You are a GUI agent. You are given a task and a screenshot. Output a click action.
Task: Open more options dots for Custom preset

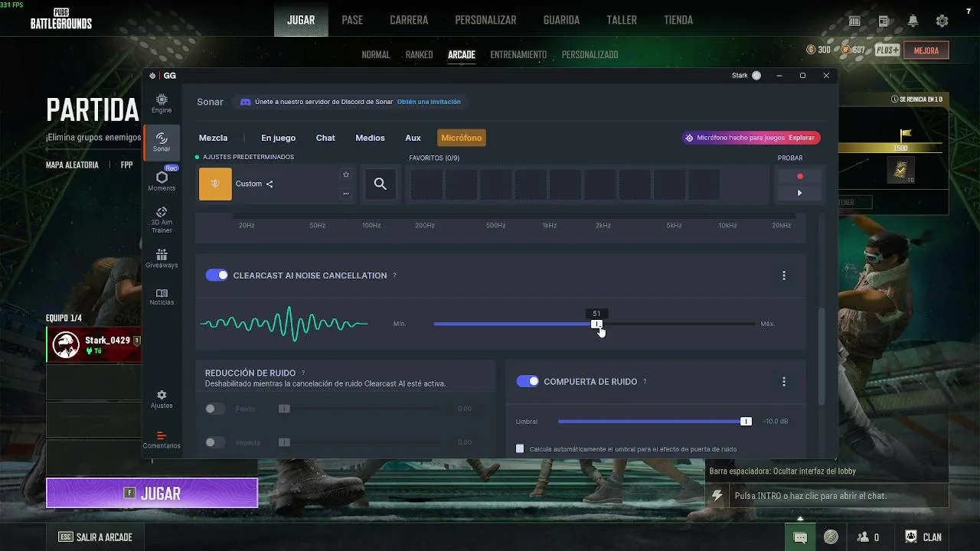346,194
